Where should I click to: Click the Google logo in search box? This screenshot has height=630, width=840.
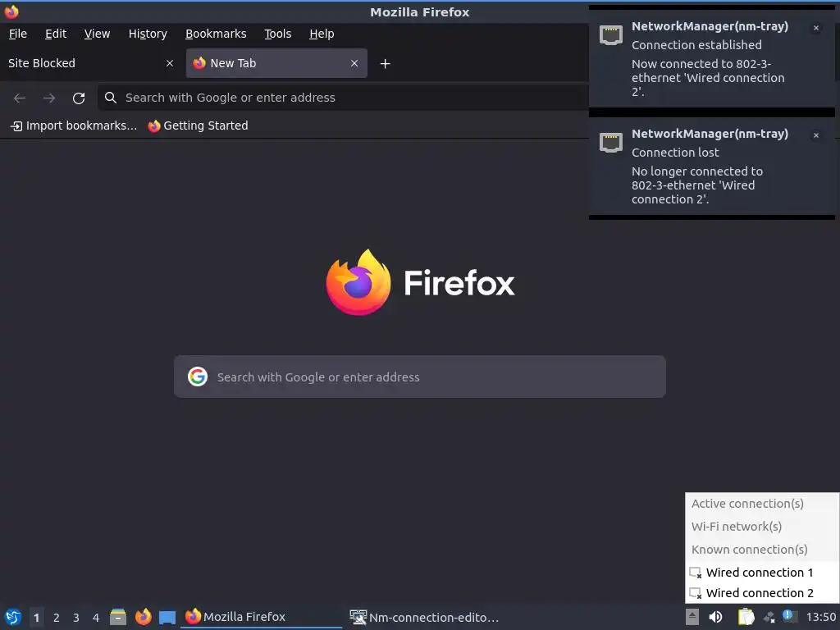(x=198, y=377)
